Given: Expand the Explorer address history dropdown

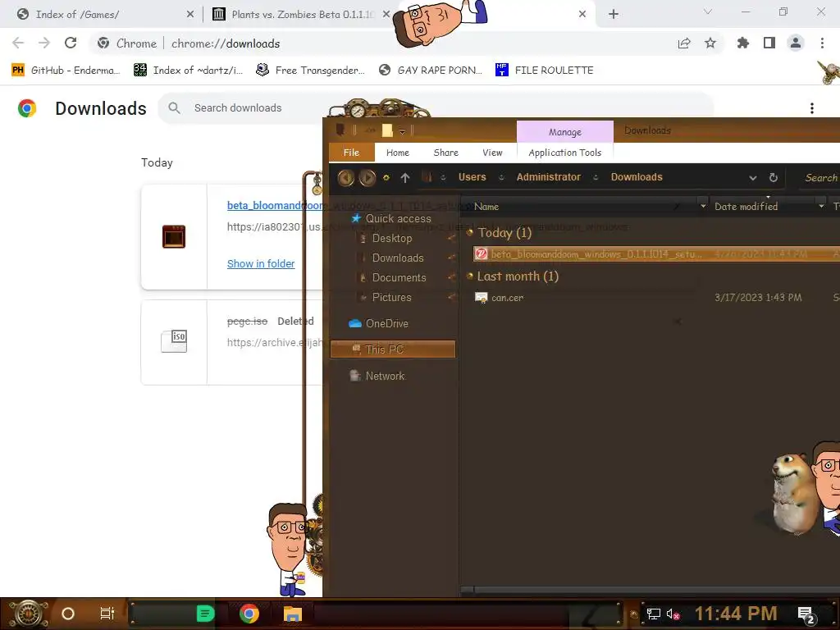Looking at the screenshot, I should pos(753,178).
